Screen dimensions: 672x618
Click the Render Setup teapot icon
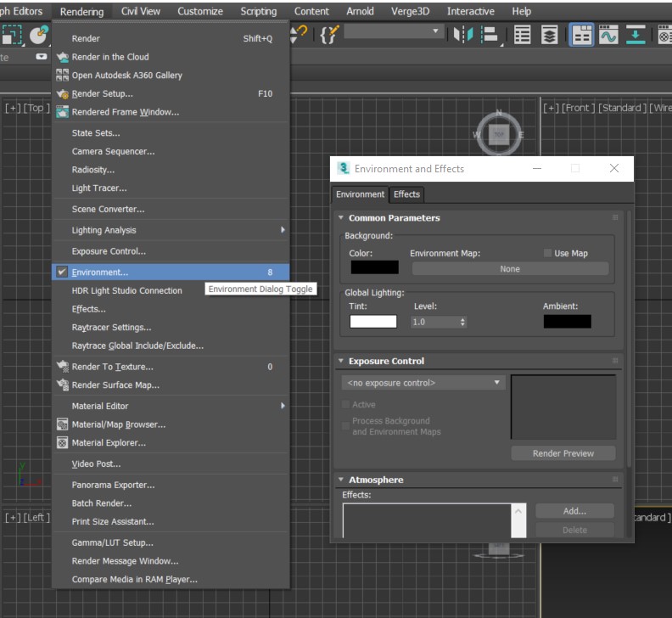63,93
